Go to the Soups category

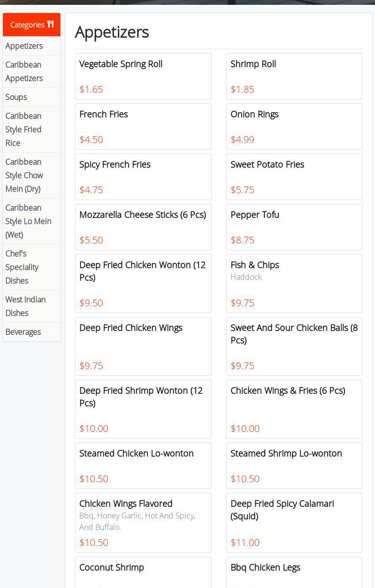tap(16, 97)
